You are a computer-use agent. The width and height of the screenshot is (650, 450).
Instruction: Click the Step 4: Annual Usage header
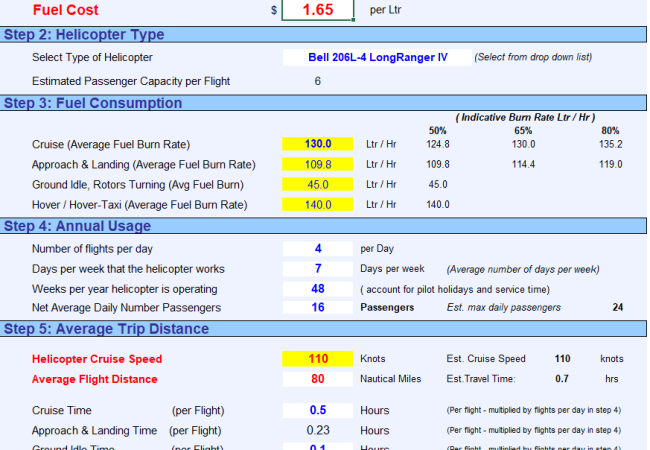(323, 226)
